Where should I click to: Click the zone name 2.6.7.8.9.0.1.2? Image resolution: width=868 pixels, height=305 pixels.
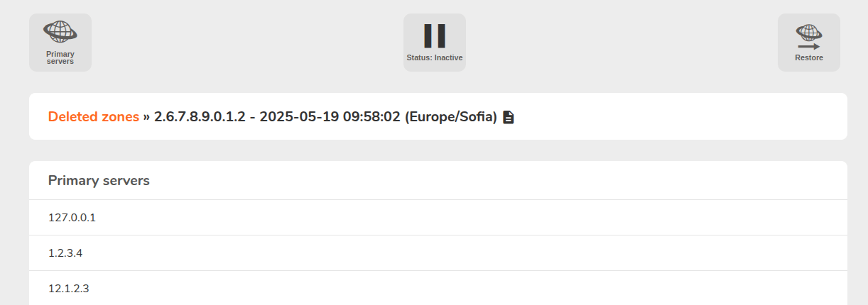coord(200,117)
